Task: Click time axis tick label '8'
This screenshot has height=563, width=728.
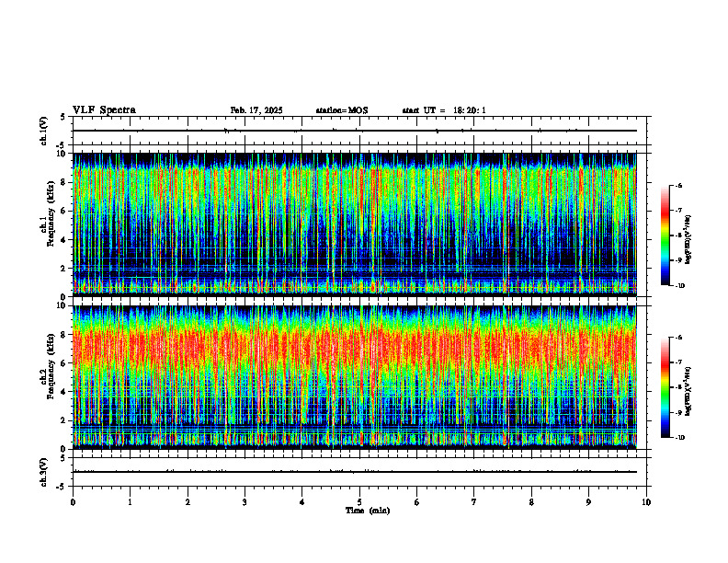Action: click(531, 502)
